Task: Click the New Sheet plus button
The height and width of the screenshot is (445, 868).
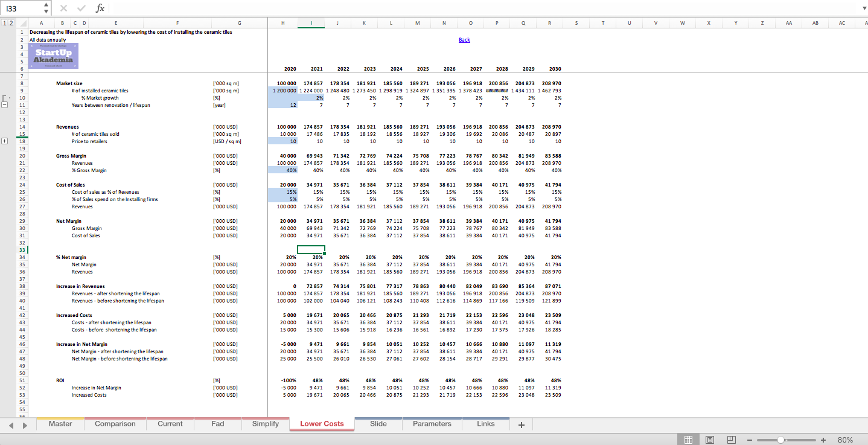Action: (520, 424)
